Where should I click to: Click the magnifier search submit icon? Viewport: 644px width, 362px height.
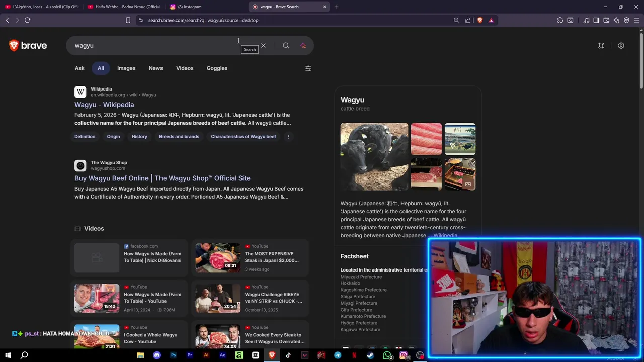coord(286,46)
